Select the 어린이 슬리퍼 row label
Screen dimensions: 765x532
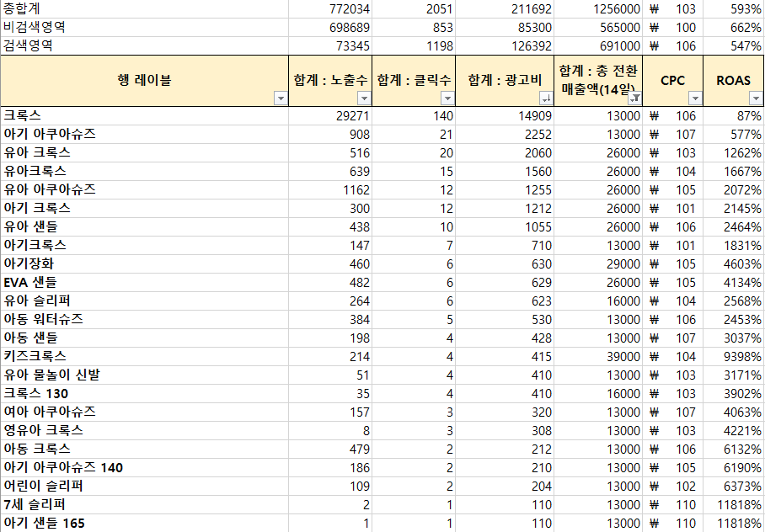44,487
